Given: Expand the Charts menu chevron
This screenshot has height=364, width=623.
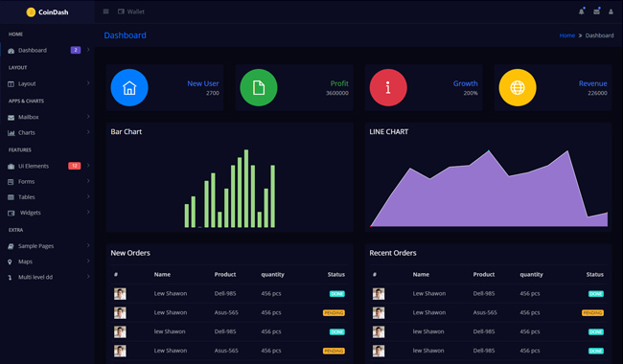Looking at the screenshot, I should tap(88, 132).
